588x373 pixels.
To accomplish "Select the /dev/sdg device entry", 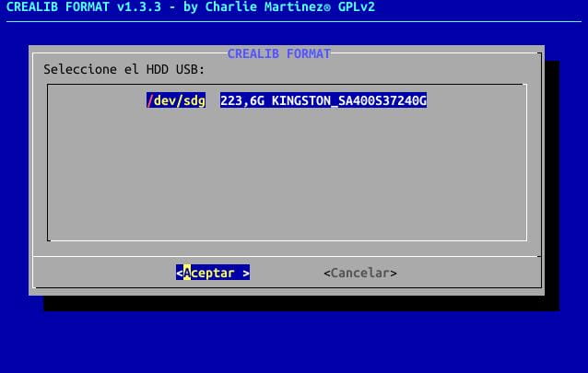I will coord(176,100).
